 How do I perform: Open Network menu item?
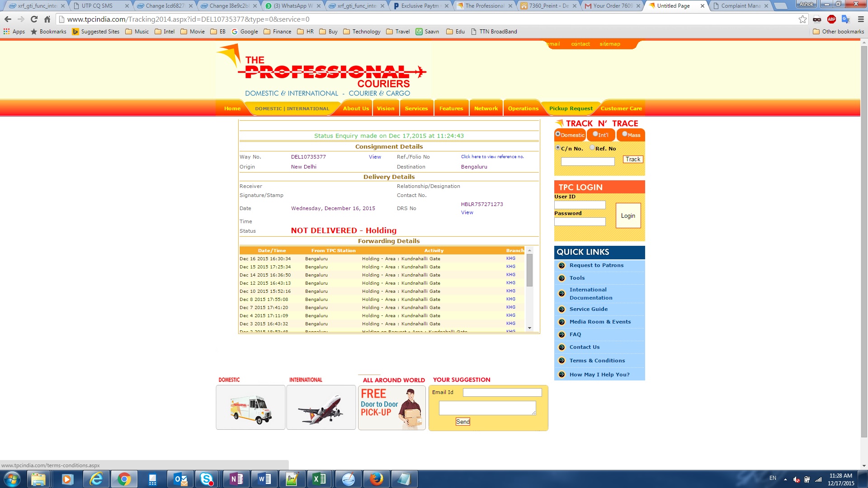pyautogui.click(x=486, y=108)
